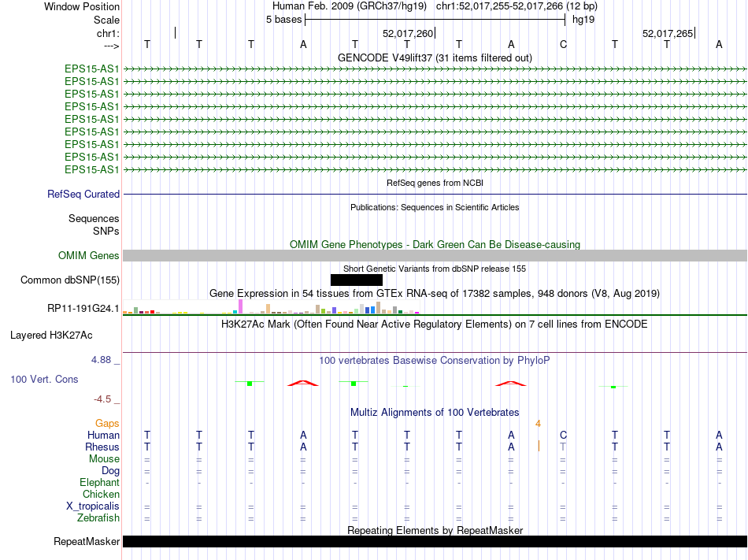Screen dimensions: 748x560
Task: Click the chr1: base position label
Action: tap(108, 33)
